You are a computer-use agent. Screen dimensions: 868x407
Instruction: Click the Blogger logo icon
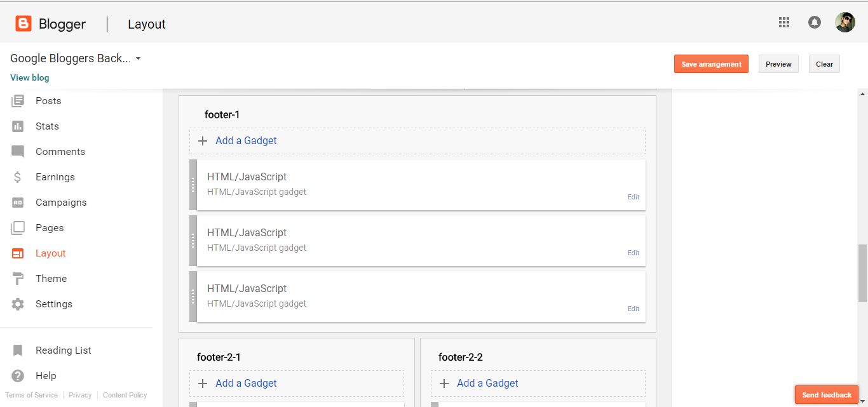24,24
